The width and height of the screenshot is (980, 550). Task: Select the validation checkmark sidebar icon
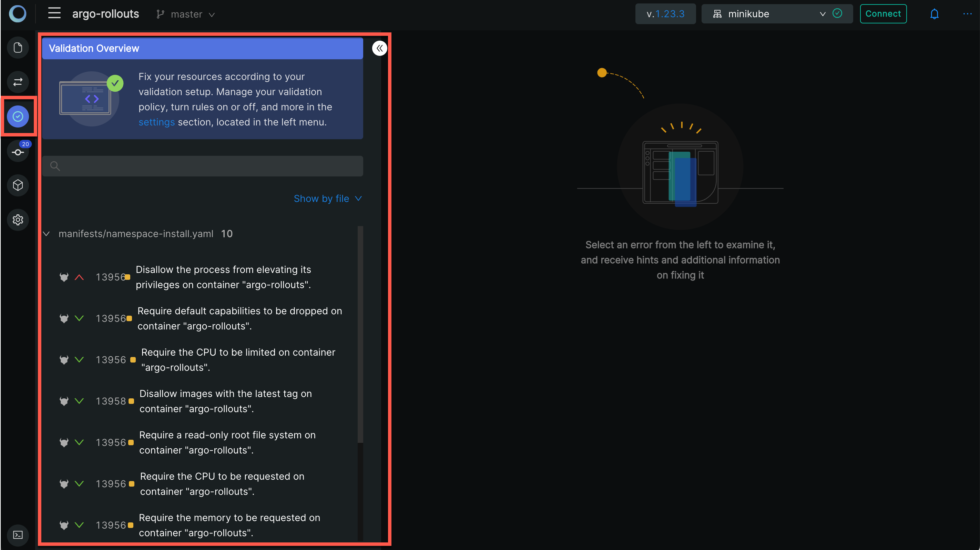tap(18, 116)
